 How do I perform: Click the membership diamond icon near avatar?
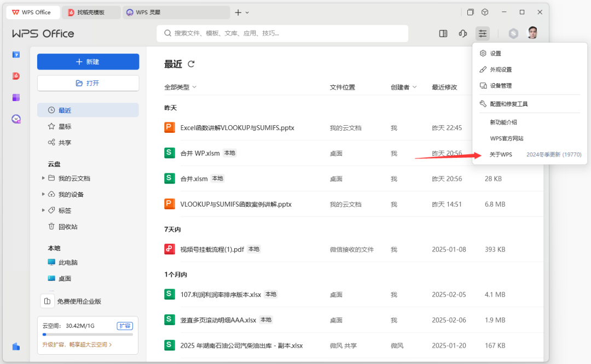click(x=513, y=33)
